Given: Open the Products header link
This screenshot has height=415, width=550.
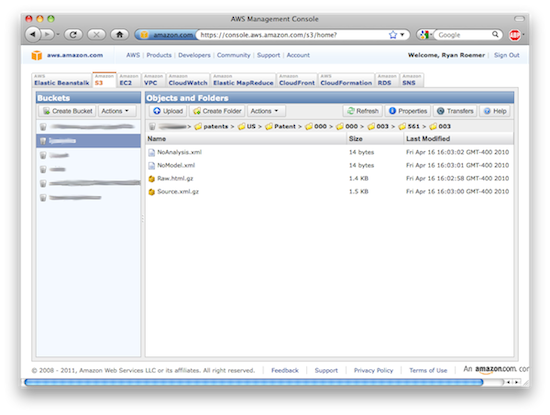Looking at the screenshot, I should [x=159, y=55].
